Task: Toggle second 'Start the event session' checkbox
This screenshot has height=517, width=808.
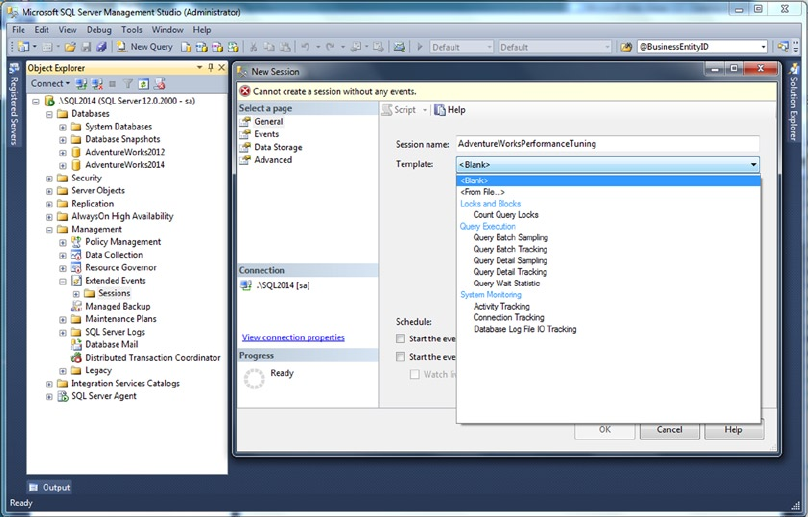Action: 400,357
